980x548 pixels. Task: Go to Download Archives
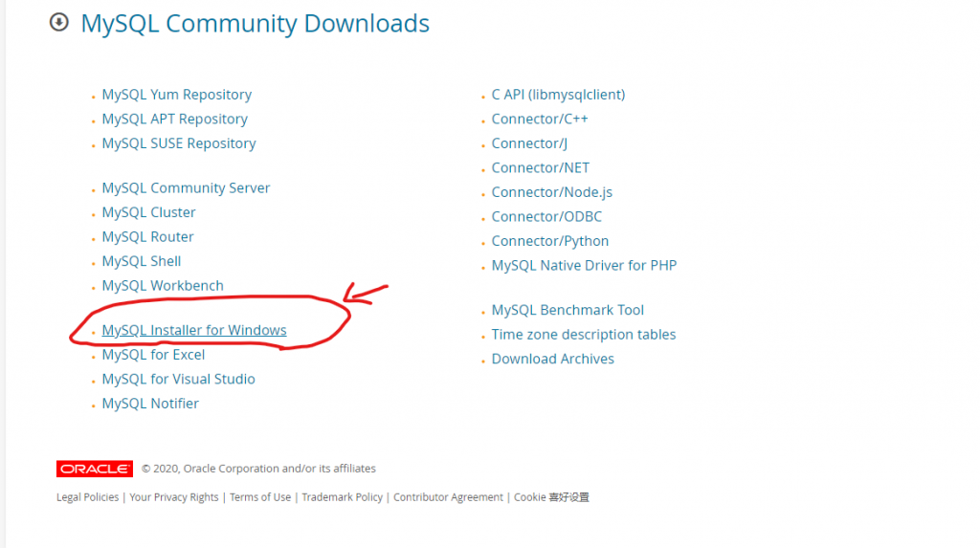[552, 359]
